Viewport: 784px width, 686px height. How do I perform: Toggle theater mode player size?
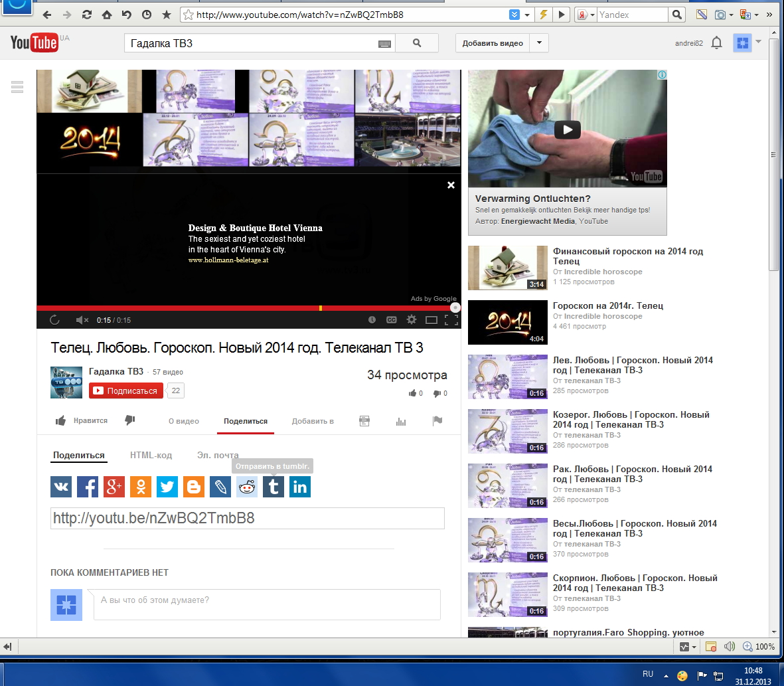click(431, 320)
